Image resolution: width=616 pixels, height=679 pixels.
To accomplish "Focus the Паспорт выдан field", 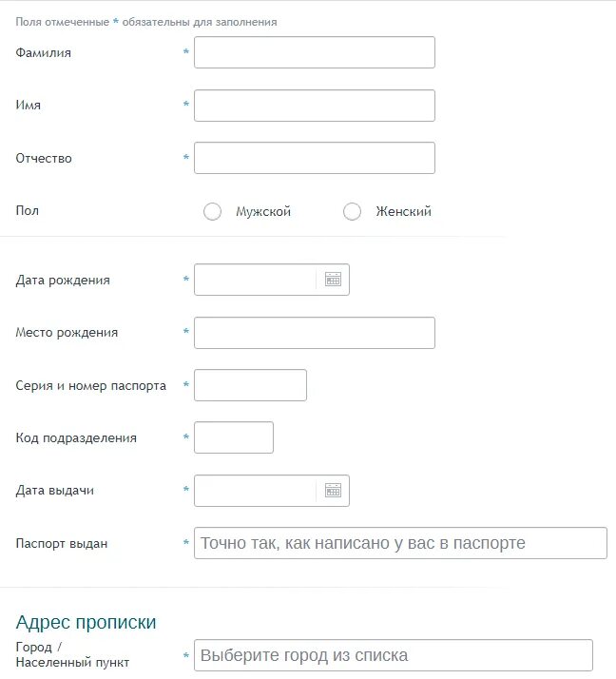I will tap(400, 543).
